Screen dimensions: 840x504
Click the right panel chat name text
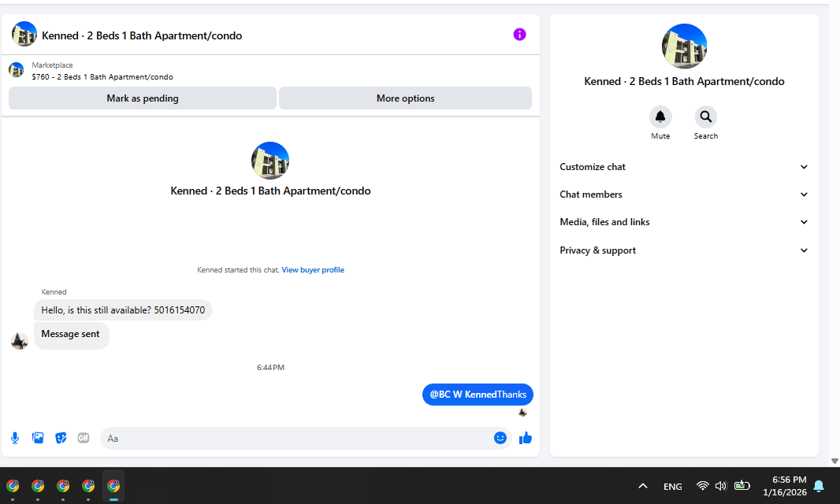[684, 81]
